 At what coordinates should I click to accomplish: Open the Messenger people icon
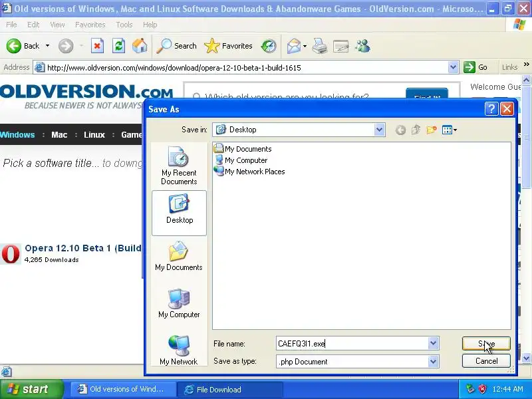pyautogui.click(x=362, y=46)
